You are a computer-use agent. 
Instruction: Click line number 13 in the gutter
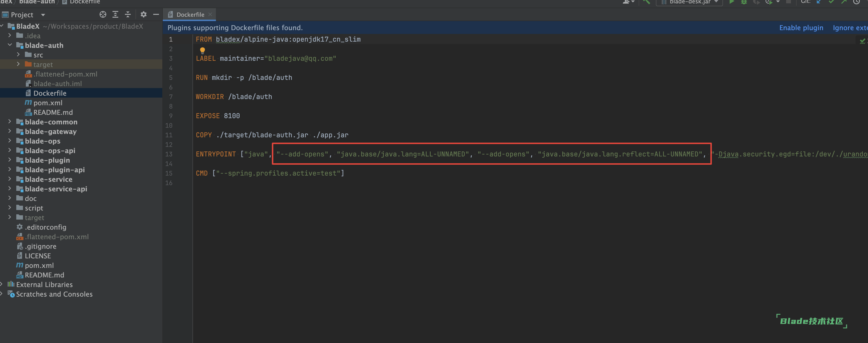click(169, 154)
